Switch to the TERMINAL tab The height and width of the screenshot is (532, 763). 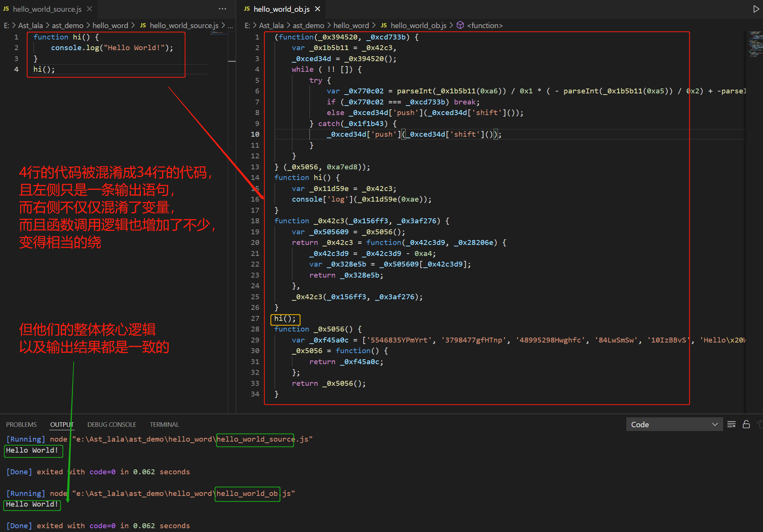click(164, 425)
